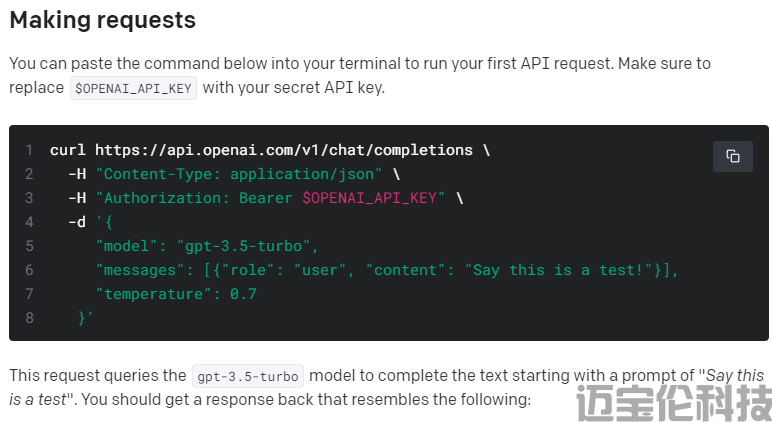This screenshot has height=422, width=772.
Task: Click line number 8 in code block
Action: pos(29,318)
